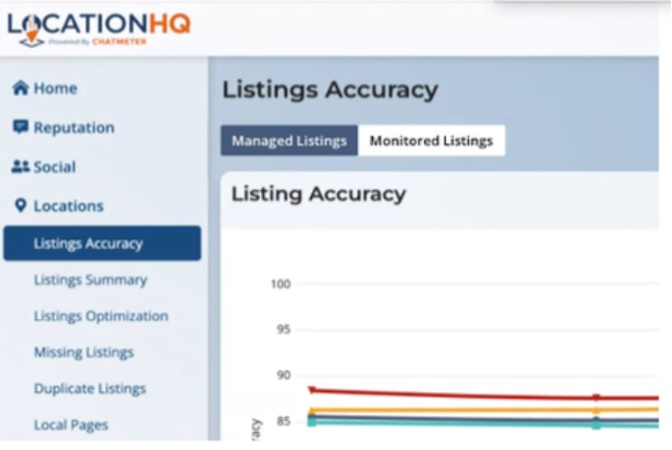Click the teal square data marker
This screenshot has height=450, width=672.
click(312, 422)
